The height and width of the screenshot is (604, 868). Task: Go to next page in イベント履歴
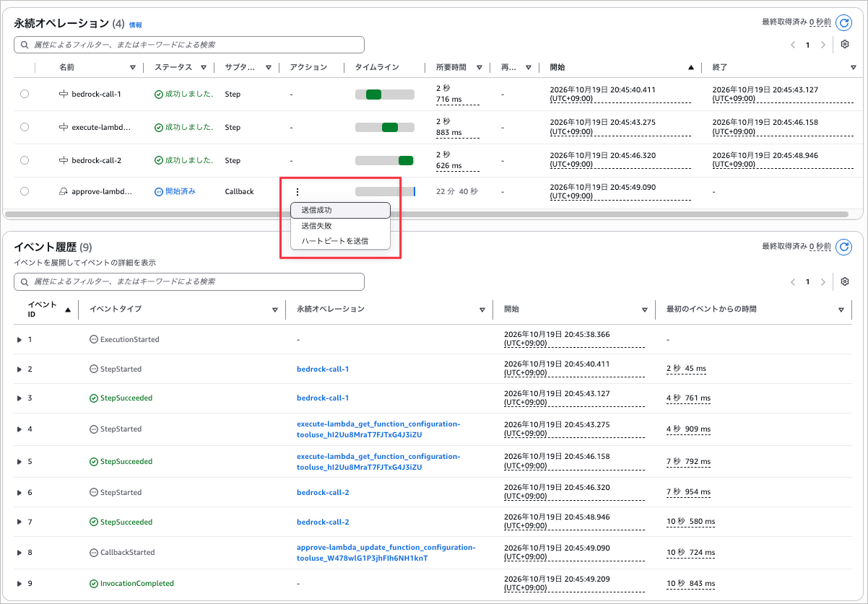(823, 281)
